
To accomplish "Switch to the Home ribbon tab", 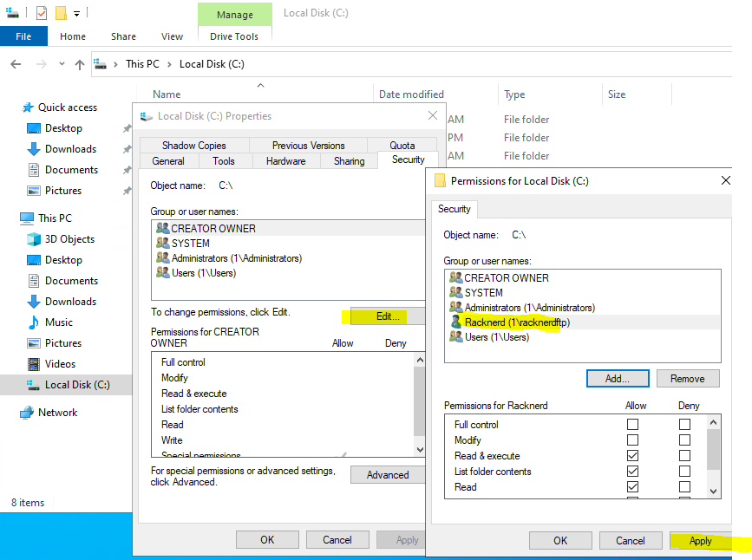I will [x=73, y=36].
